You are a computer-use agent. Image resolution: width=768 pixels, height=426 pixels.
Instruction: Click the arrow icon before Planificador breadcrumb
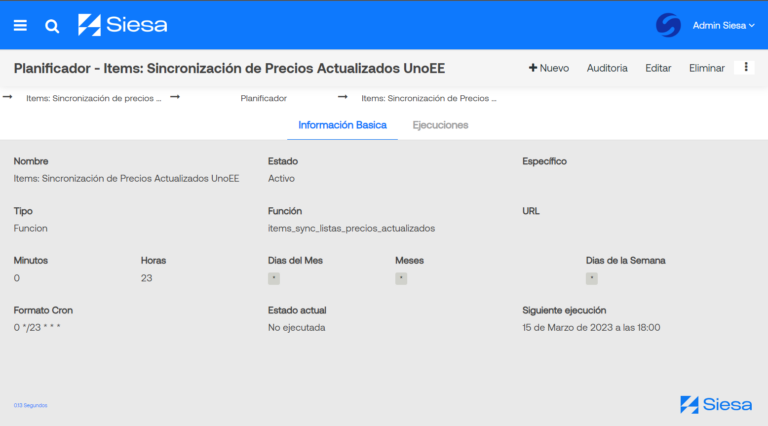pyautogui.click(x=175, y=98)
